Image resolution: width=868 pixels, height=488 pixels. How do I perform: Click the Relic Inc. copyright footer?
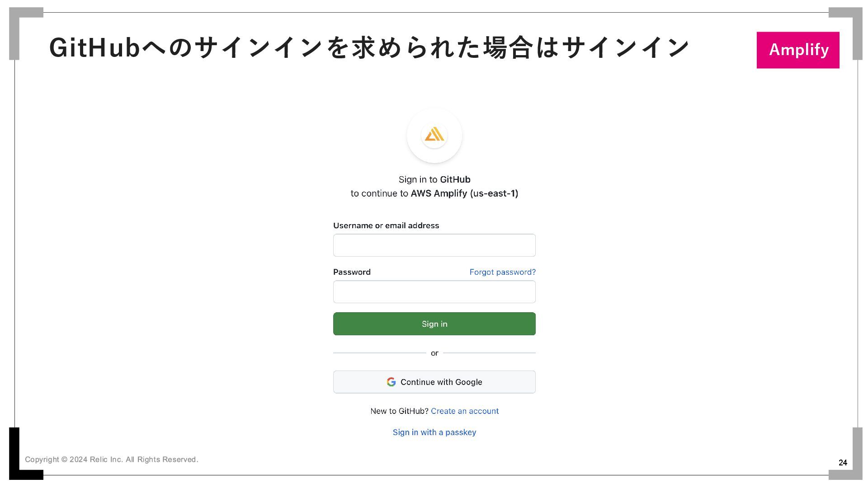point(112,460)
